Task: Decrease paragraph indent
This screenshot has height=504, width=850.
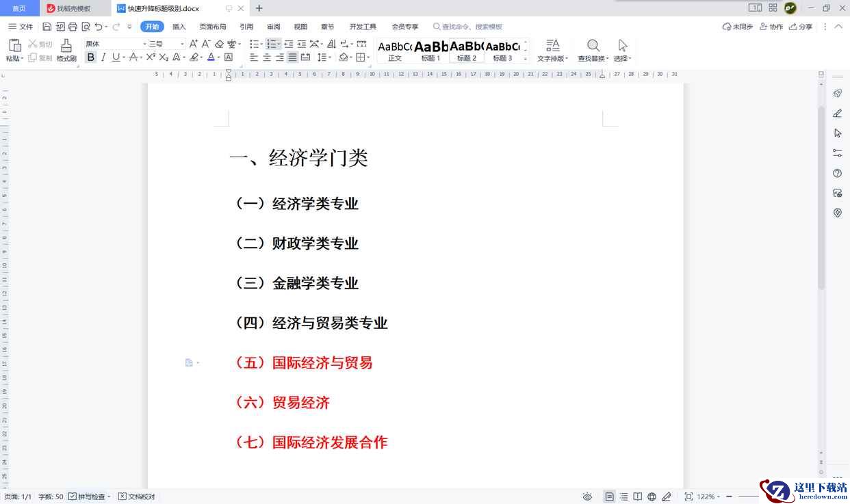Action: [289, 44]
